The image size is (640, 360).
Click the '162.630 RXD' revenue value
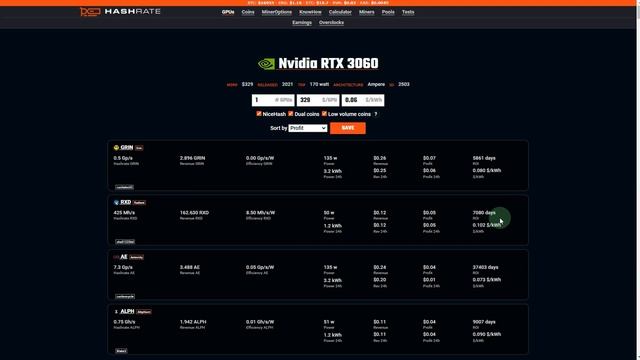(195, 213)
